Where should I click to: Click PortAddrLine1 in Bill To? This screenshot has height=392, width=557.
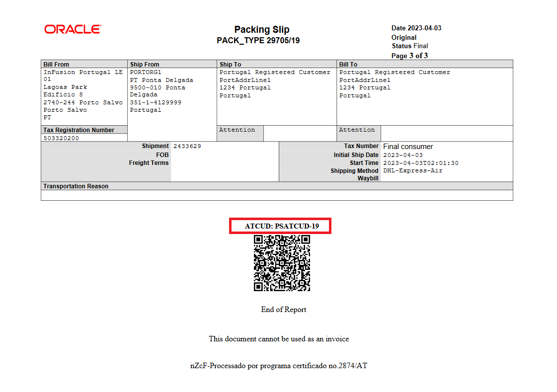(x=365, y=80)
